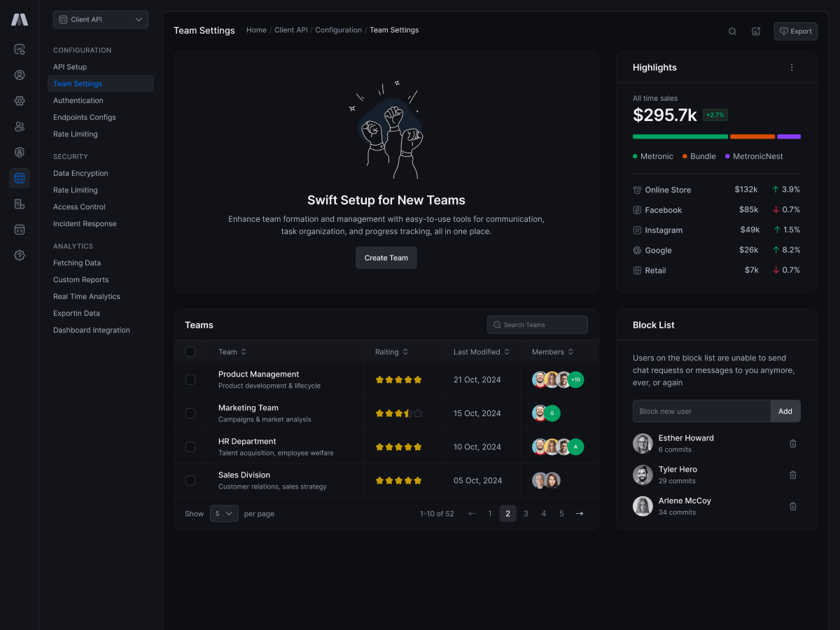Open the user profile icon in sidebar
Viewport: 840px width, 630px height.
click(20, 75)
